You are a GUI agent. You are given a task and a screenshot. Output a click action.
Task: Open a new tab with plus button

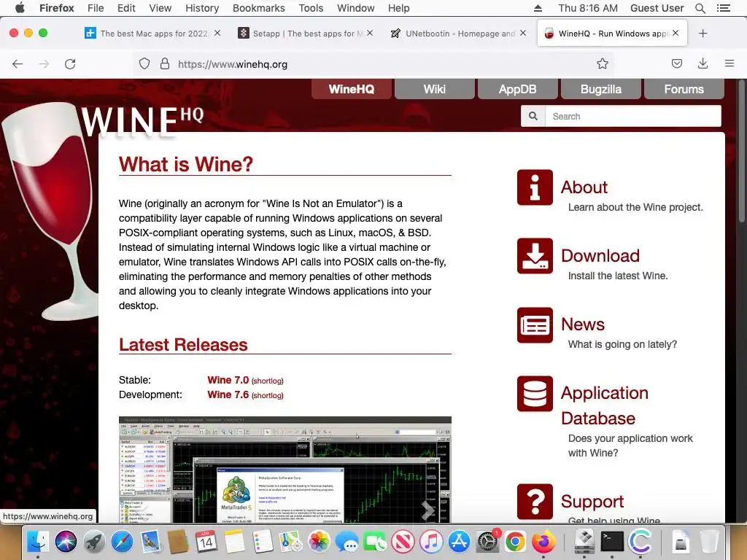[703, 34]
